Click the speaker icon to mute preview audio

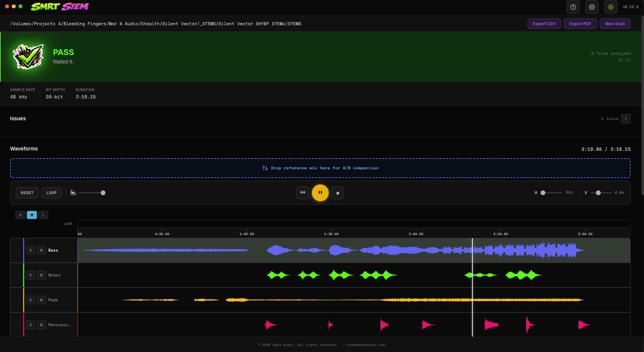(73, 193)
